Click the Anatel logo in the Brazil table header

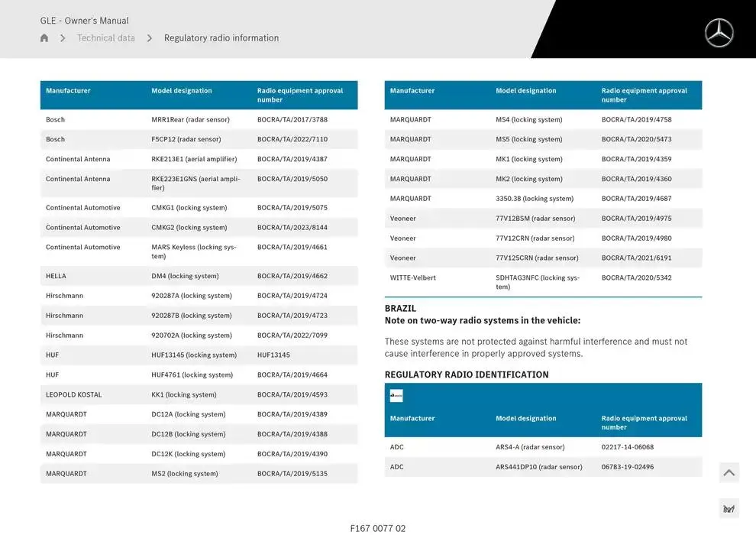point(396,396)
